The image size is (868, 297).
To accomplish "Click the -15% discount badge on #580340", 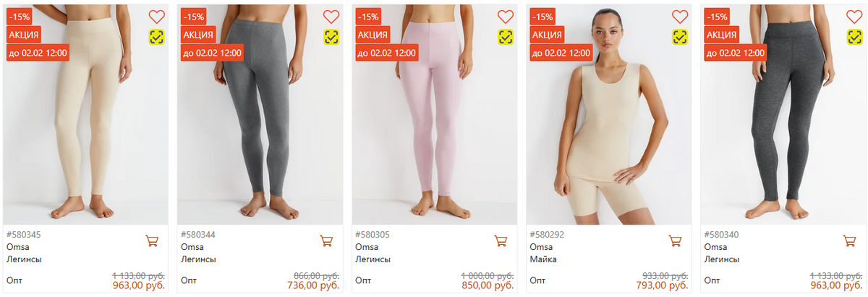I will pyautogui.click(x=717, y=16).
